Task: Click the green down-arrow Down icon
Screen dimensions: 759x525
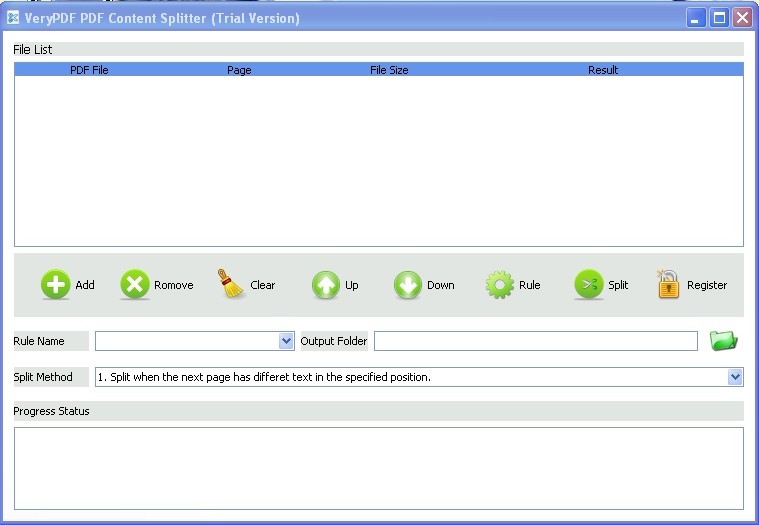Action: 408,285
